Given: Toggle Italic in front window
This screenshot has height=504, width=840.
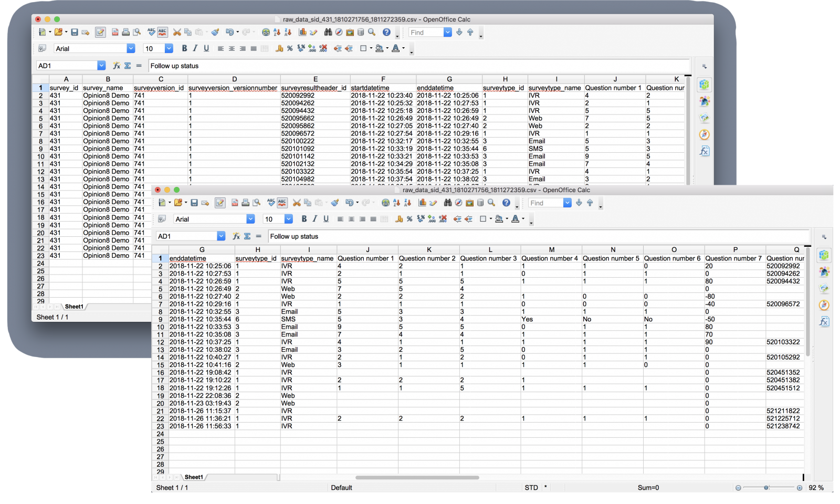Looking at the screenshot, I should tap(315, 219).
